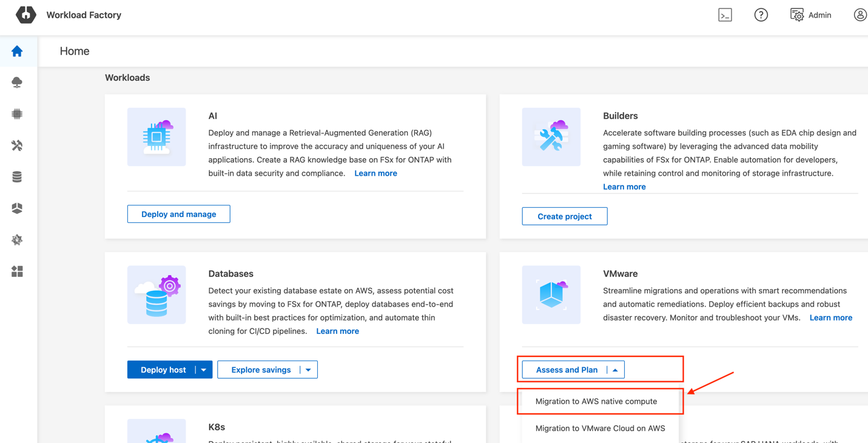
Task: Click the AI card title
Action: coord(213,116)
